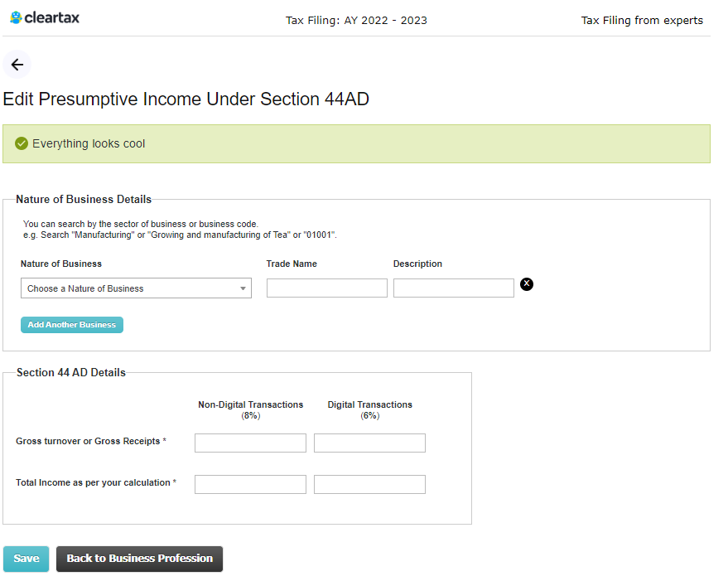Open the Choose a Nature of Business dropdown
The width and height of the screenshot is (728, 581).
136,288
